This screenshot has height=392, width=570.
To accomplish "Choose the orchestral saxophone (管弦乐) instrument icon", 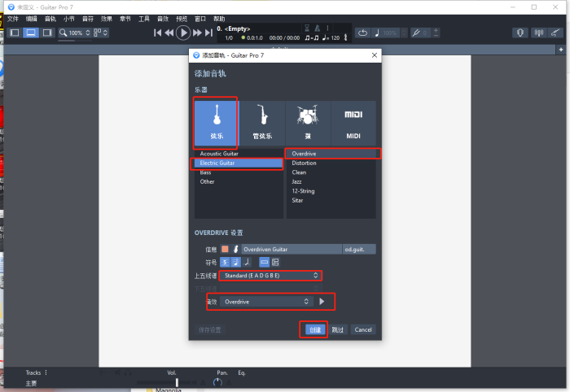I will (261, 122).
